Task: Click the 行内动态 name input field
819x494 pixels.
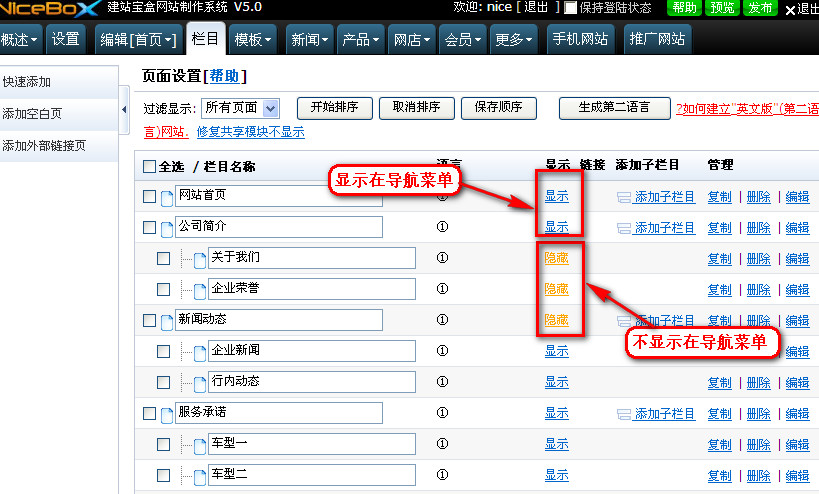Action: point(312,382)
